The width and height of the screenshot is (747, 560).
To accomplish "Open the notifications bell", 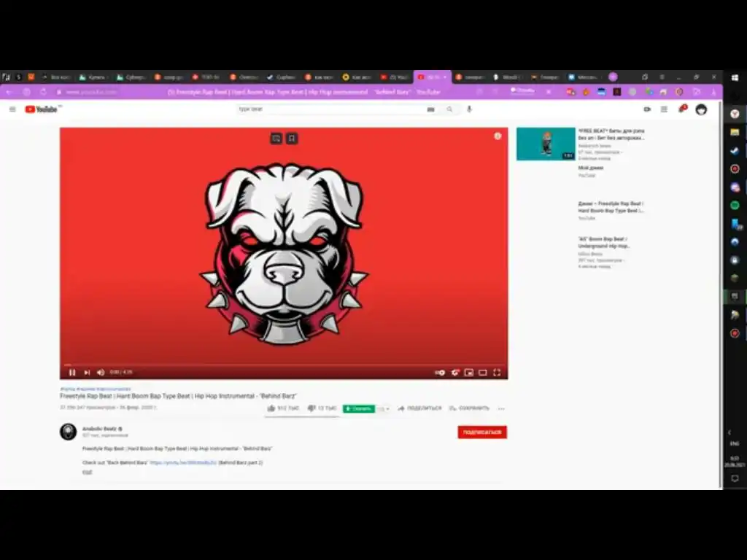I will (682, 109).
